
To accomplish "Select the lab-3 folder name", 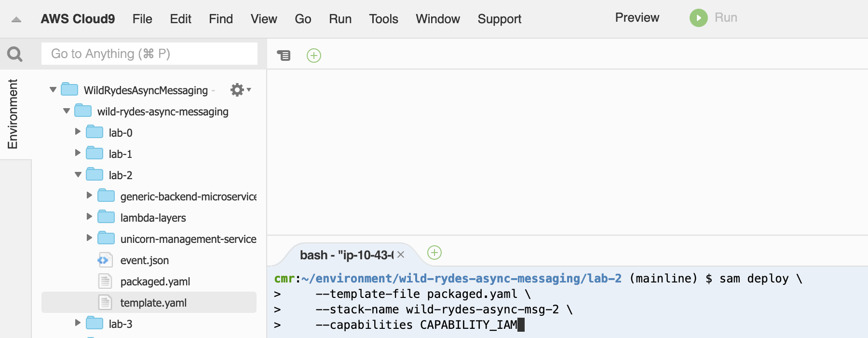I will tap(121, 324).
